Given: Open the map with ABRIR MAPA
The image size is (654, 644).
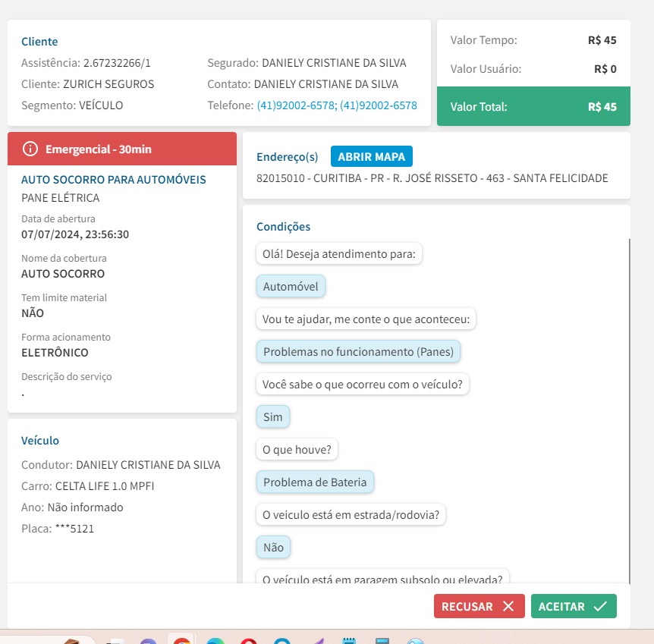Looking at the screenshot, I should click(x=371, y=156).
